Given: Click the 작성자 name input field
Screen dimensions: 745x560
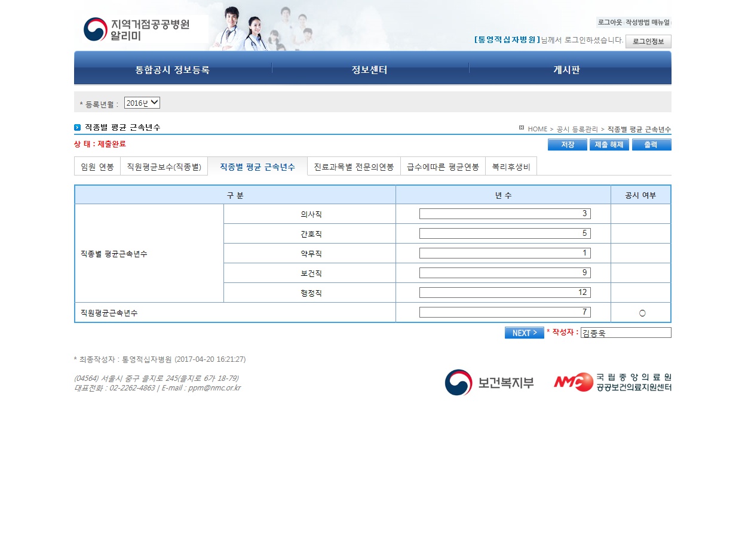Looking at the screenshot, I should pyautogui.click(x=626, y=333).
